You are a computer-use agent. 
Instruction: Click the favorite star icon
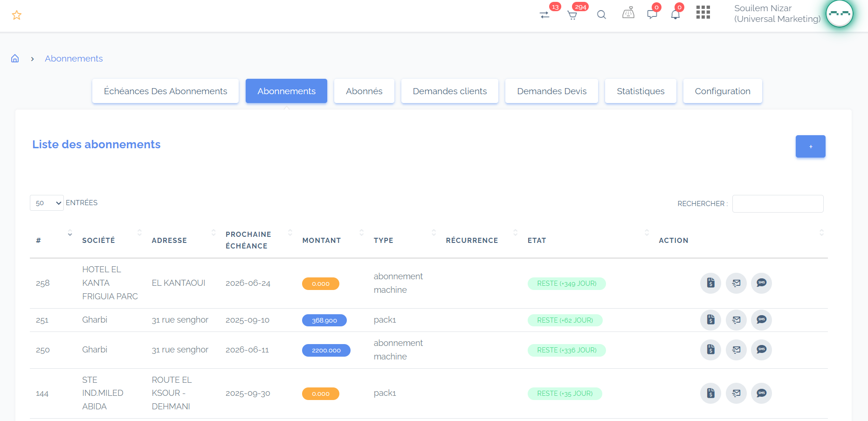pyautogui.click(x=17, y=15)
